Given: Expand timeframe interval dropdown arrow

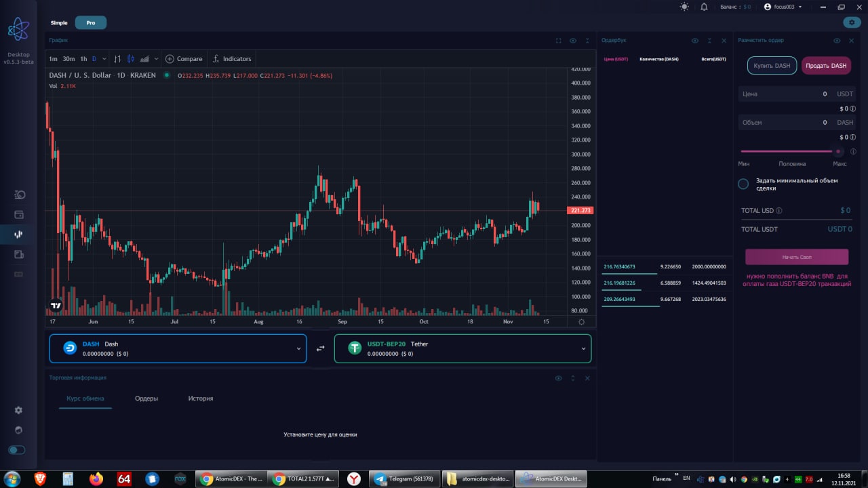Looking at the screenshot, I should (104, 59).
